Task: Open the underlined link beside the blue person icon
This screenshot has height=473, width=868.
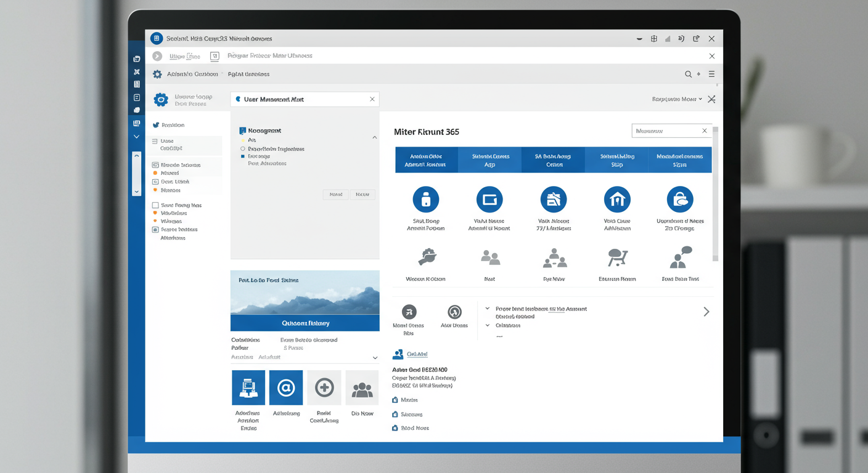Action: click(417, 354)
